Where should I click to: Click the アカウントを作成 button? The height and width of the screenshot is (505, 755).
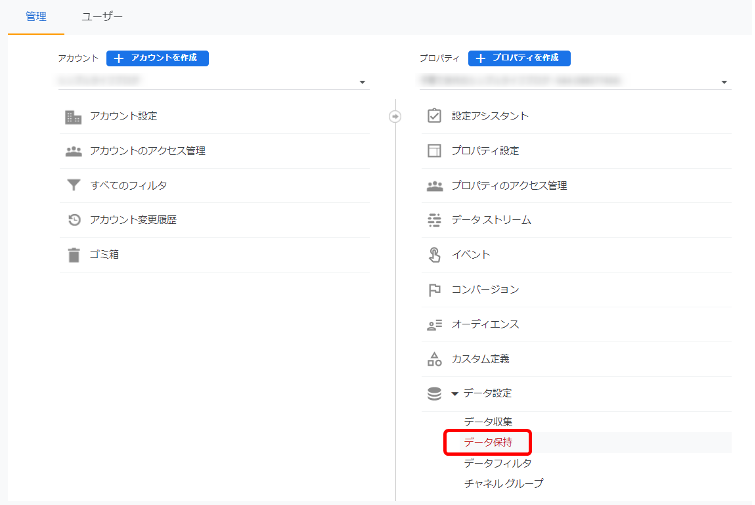point(157,58)
